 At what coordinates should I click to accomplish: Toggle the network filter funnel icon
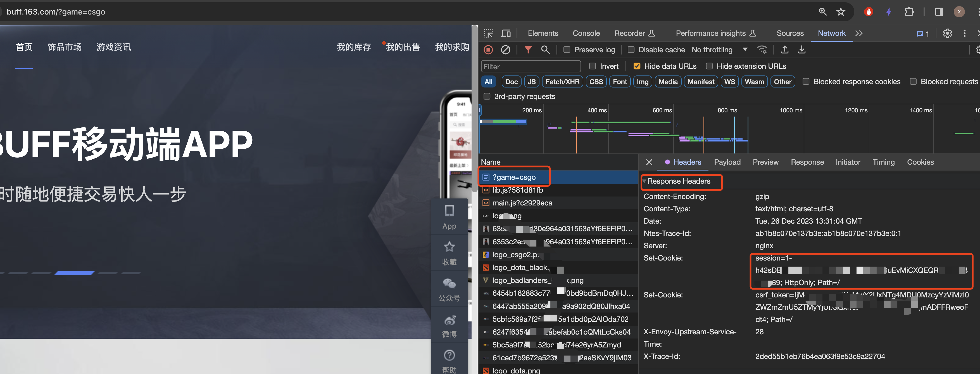pyautogui.click(x=528, y=50)
